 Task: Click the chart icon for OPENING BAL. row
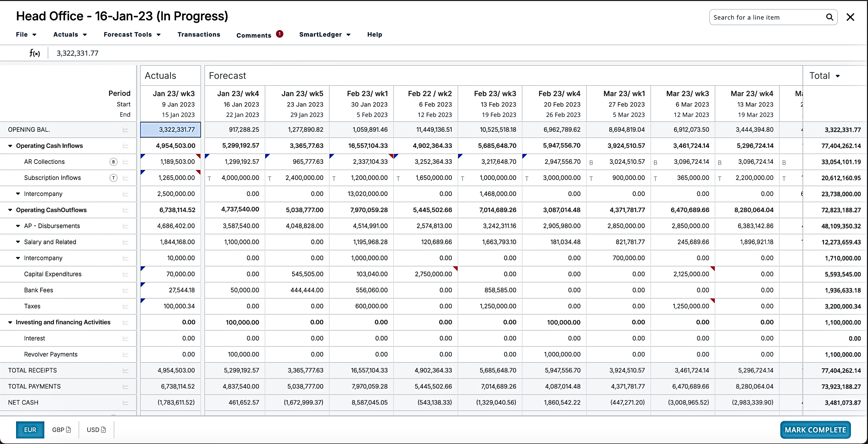(x=125, y=130)
